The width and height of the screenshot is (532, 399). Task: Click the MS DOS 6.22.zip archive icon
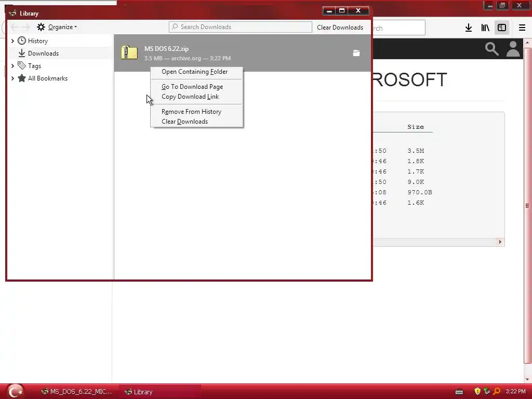coord(129,53)
